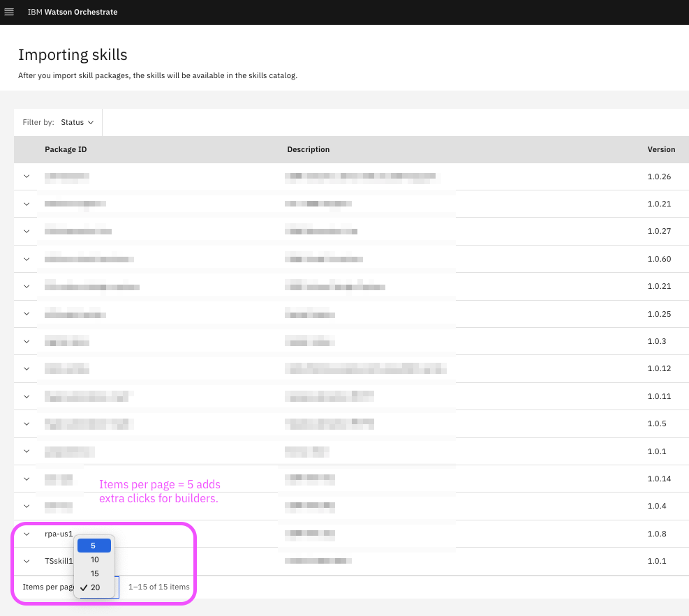The height and width of the screenshot is (616, 689).
Task: Click the rpa-us1 package ID text
Action: 59,534
